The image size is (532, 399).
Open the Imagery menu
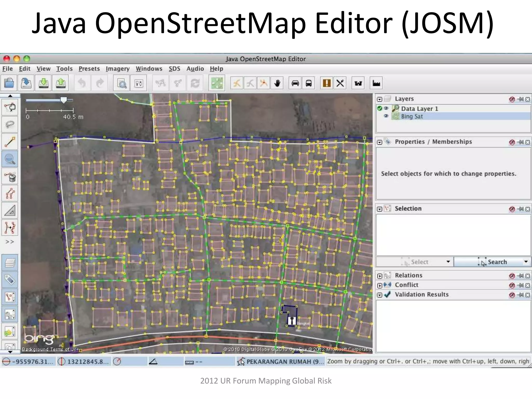click(x=117, y=69)
